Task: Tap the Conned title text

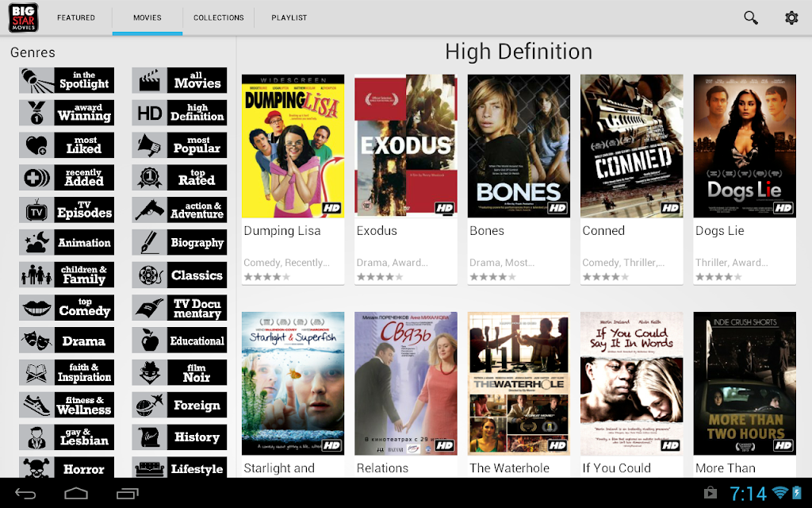Action: (x=603, y=231)
